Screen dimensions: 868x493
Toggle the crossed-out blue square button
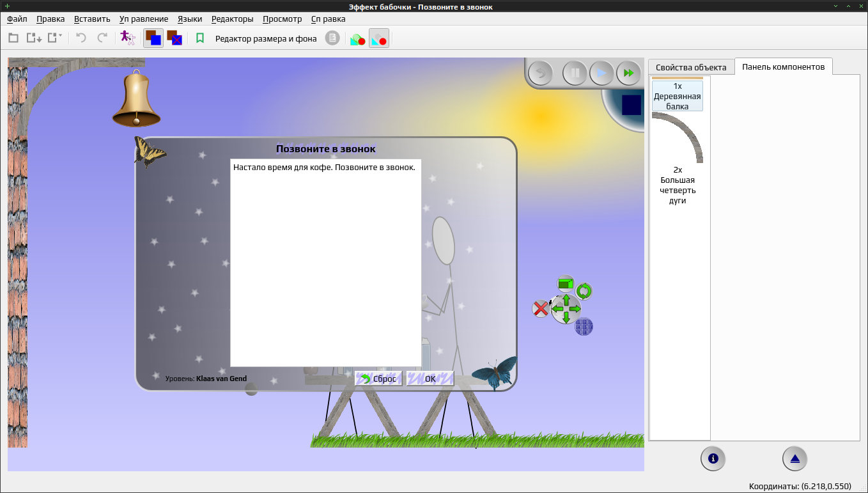coord(174,38)
